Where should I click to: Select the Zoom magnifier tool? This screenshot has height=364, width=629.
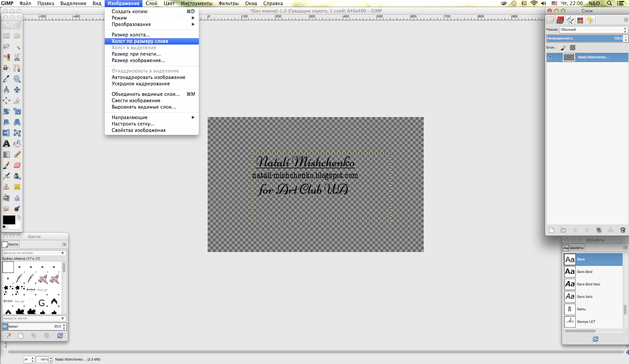click(17, 79)
